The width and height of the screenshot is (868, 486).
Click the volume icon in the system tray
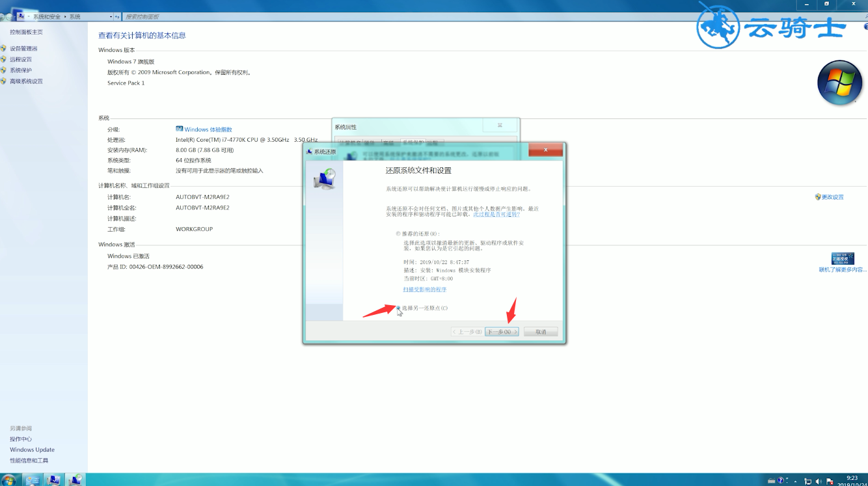[819, 481]
